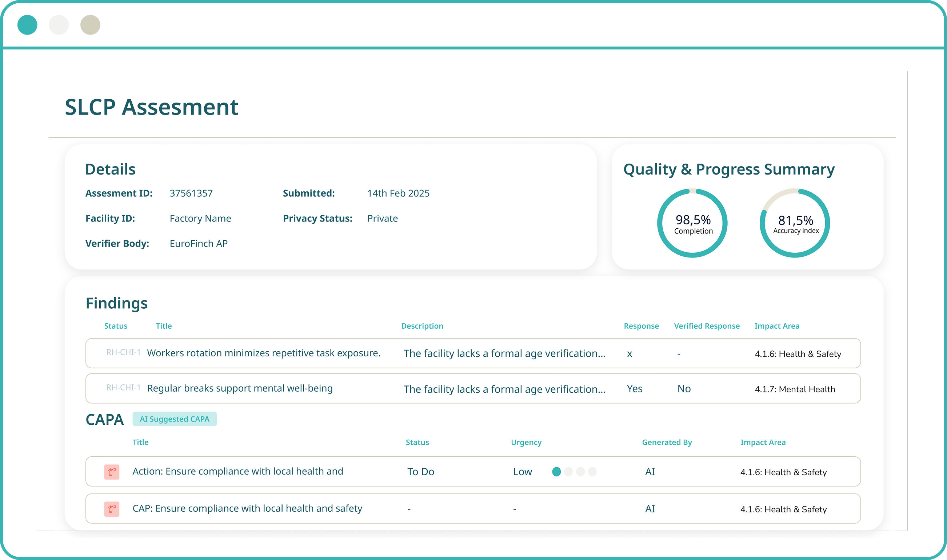The image size is (947, 560).
Task: Click the Findings section heading
Action: 117,303
